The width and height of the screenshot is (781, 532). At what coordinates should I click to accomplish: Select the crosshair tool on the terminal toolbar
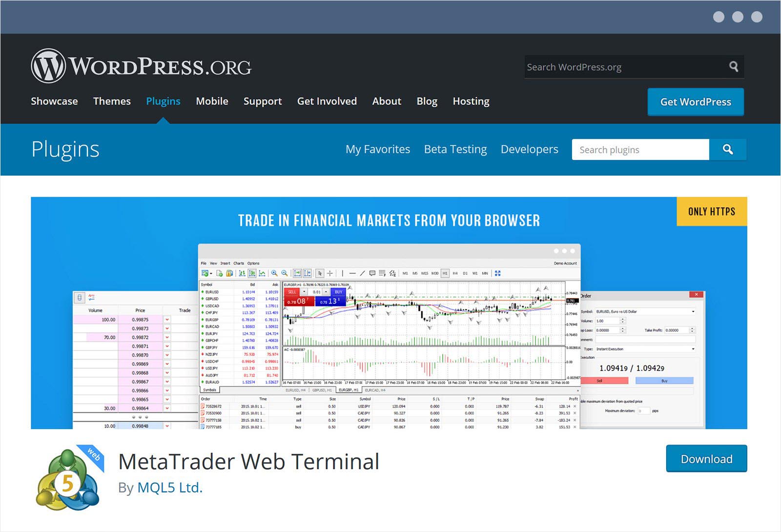coord(329,273)
